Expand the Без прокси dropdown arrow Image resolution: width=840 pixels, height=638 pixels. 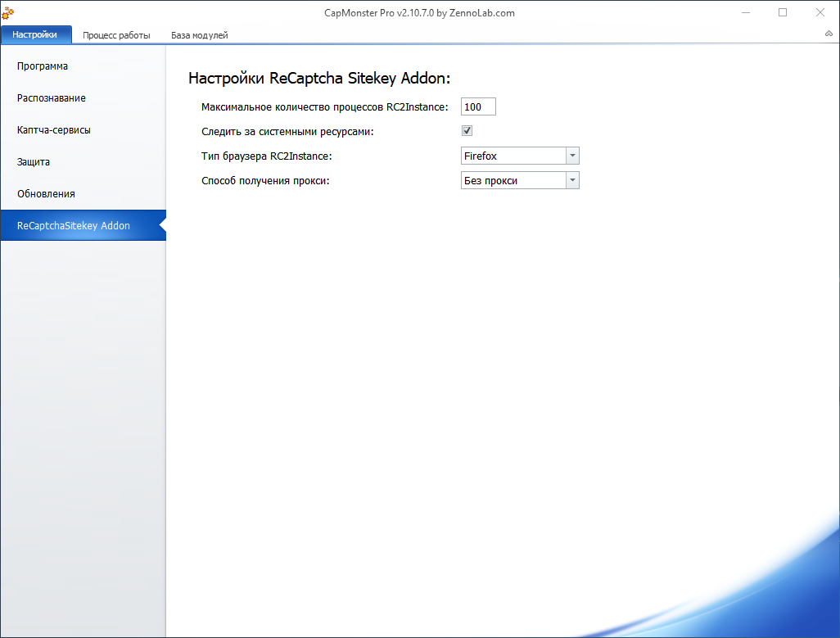[x=572, y=180]
